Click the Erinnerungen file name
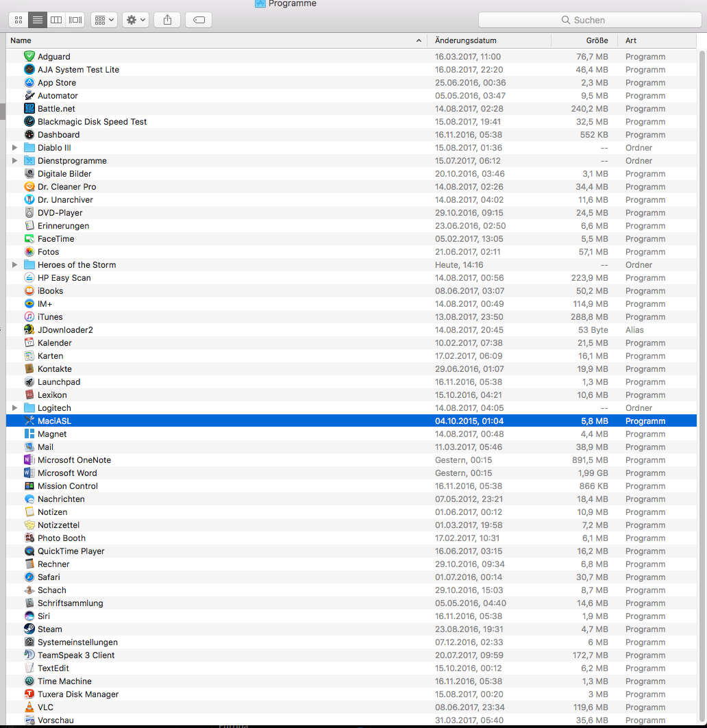 [63, 225]
